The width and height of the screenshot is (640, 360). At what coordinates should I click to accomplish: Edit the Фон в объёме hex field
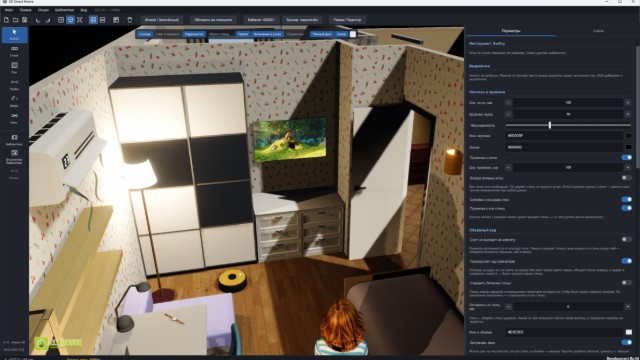[564, 332]
